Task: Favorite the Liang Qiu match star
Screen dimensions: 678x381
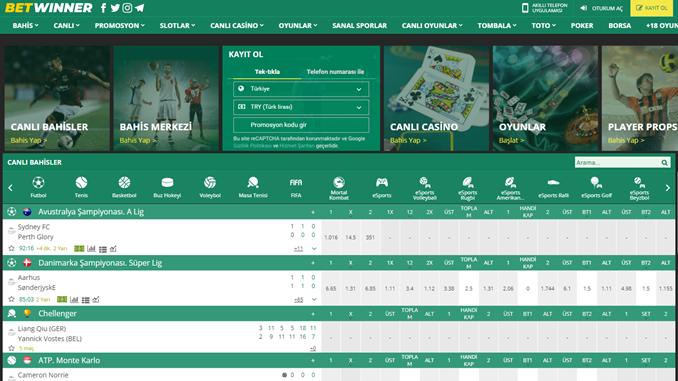Action: coord(12,348)
